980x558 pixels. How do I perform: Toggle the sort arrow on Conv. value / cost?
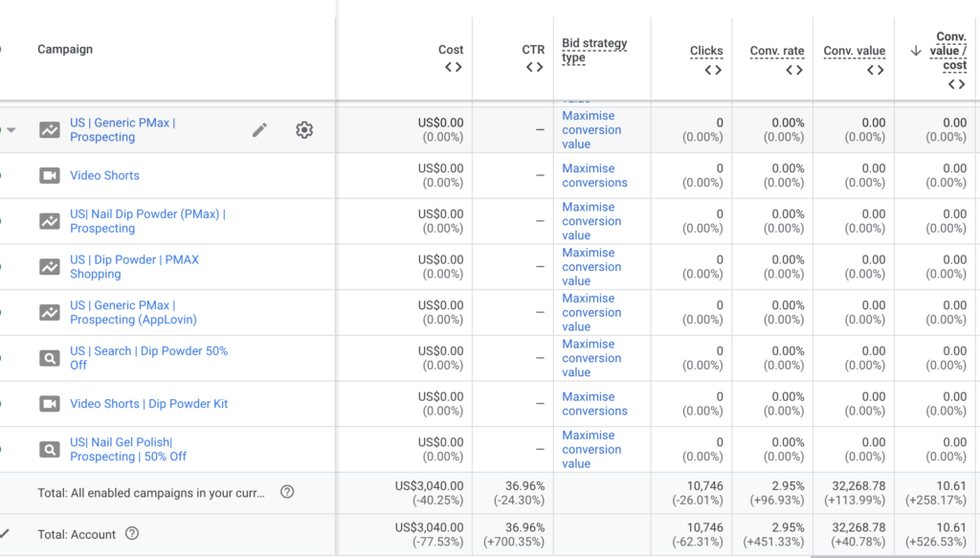916,51
